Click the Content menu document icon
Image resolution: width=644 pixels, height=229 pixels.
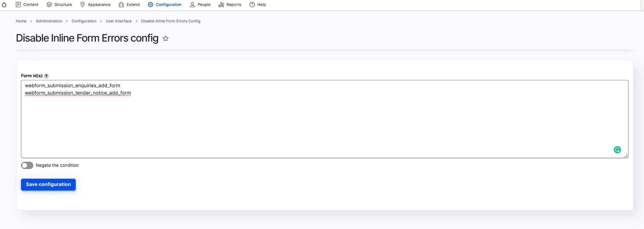[x=18, y=5]
